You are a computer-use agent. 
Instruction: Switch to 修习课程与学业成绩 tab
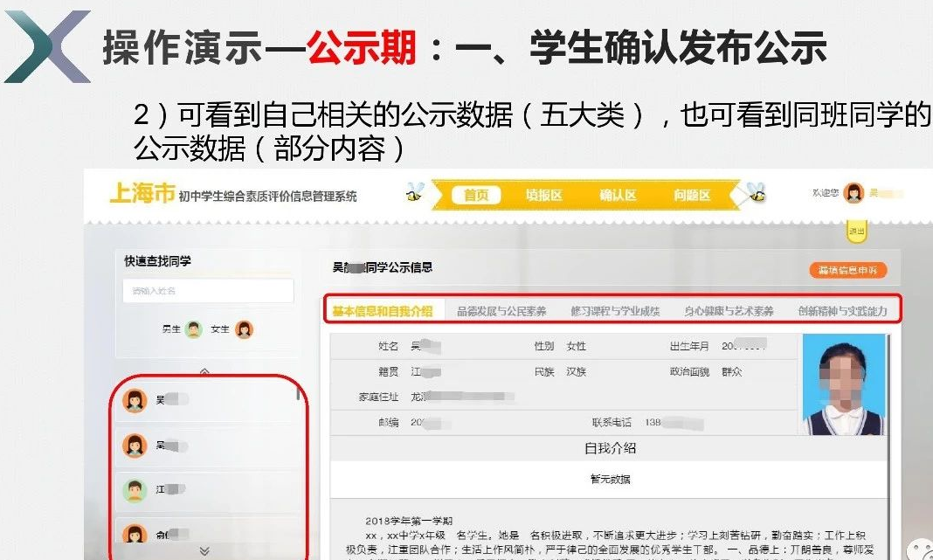[615, 311]
